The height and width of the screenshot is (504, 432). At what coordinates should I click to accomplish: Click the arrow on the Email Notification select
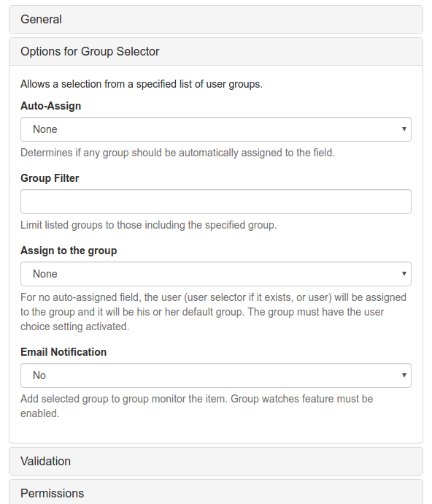coord(404,375)
